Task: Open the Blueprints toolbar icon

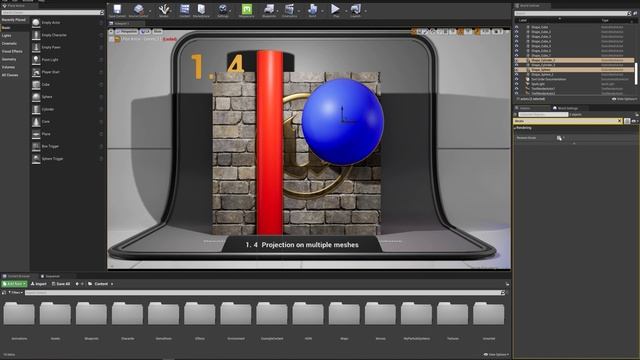Action: click(x=269, y=10)
